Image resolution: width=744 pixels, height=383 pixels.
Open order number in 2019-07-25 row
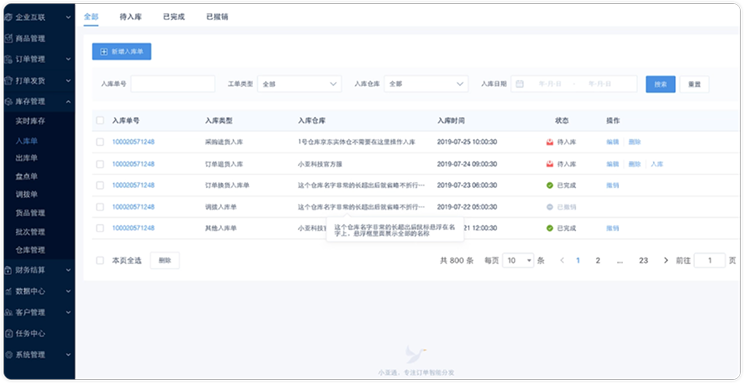tap(133, 142)
